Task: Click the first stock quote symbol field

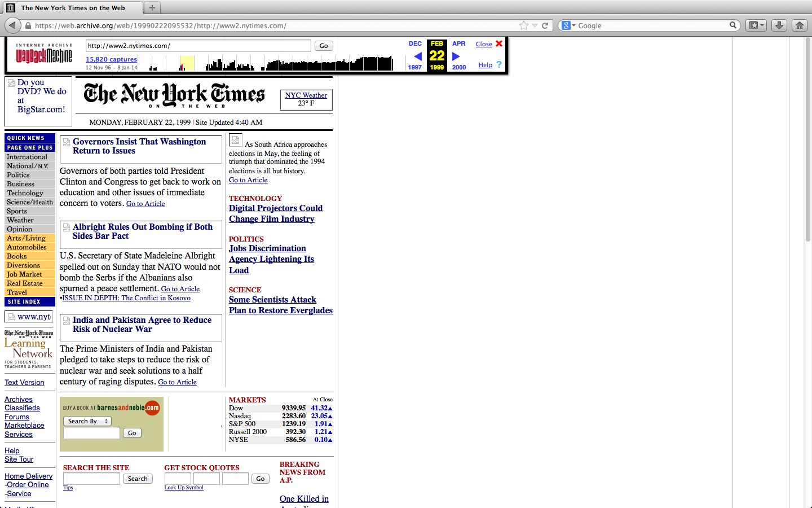Action: (x=178, y=479)
